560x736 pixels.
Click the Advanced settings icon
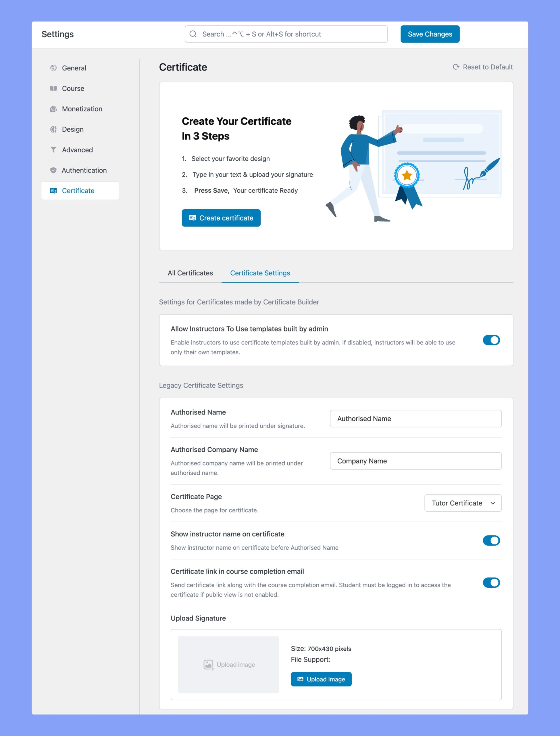54,149
